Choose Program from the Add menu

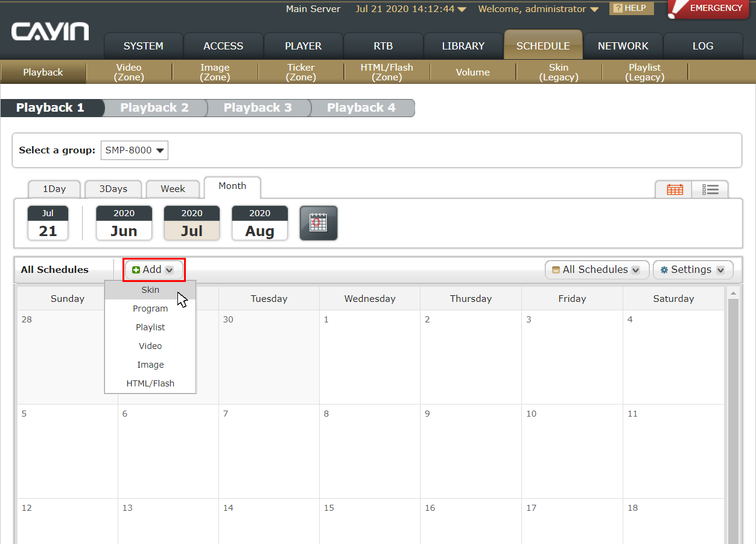click(x=150, y=309)
